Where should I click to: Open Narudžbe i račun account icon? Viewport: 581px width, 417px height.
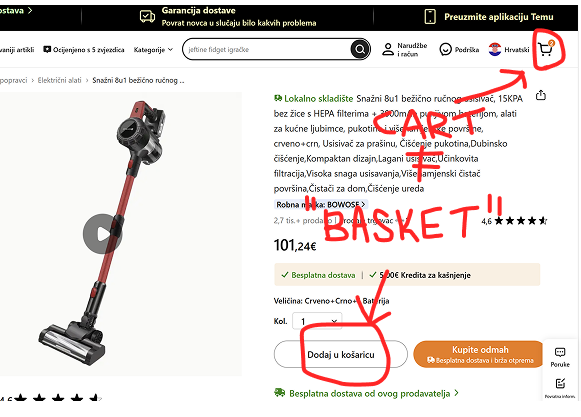(388, 49)
